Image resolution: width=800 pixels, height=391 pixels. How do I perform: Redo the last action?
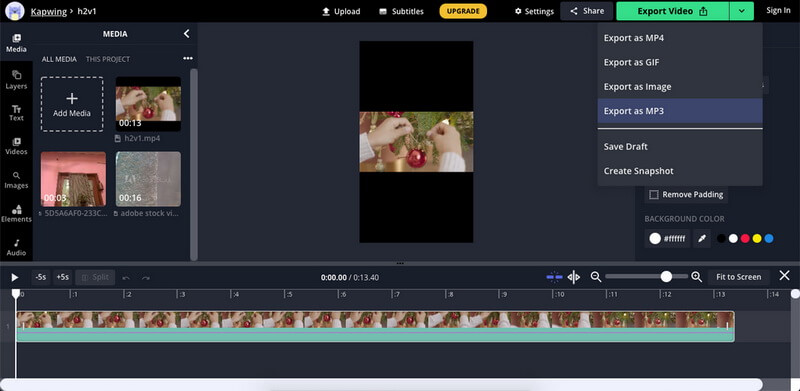point(146,278)
